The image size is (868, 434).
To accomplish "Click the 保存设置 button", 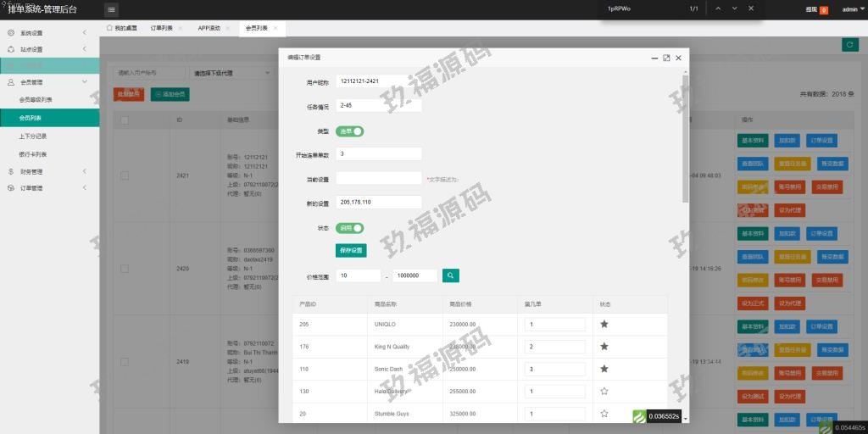I will [351, 250].
